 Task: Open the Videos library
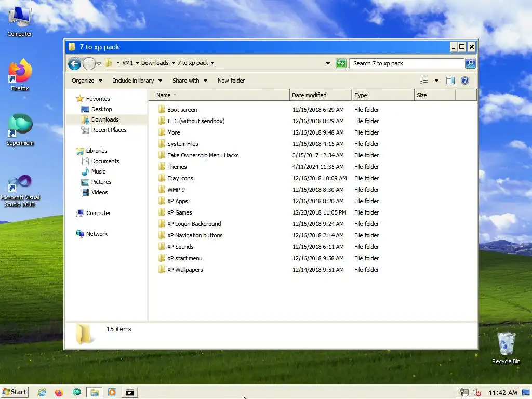tap(99, 192)
